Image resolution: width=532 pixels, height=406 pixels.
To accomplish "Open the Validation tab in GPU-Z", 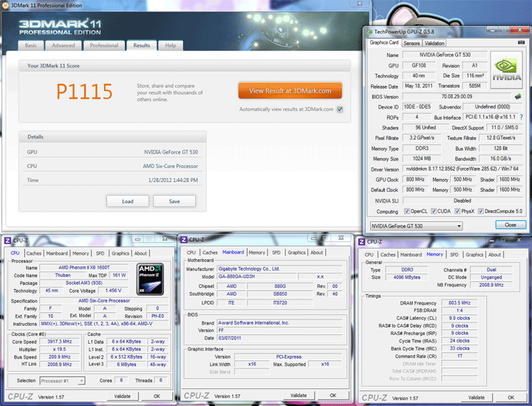I will pos(434,43).
